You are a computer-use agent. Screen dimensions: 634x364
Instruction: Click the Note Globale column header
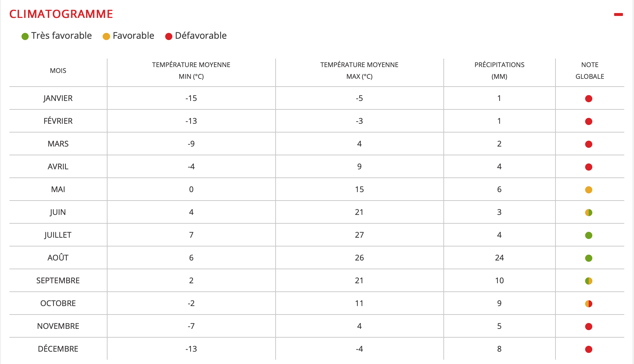pyautogui.click(x=589, y=71)
